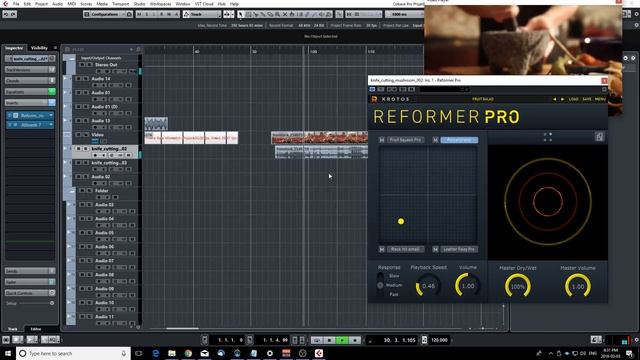This screenshot has width=640, height=360.
Task: Solo the selected knife_cutting...02 track
Action: [x=86, y=149]
